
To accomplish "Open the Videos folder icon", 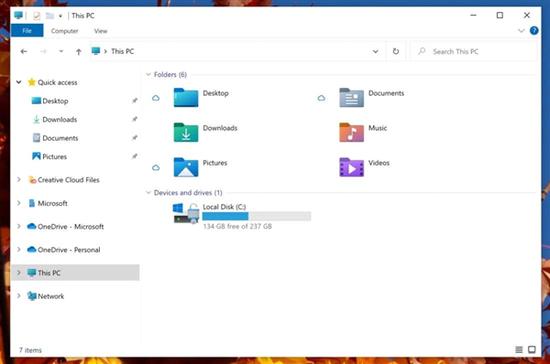I will tap(351, 167).
